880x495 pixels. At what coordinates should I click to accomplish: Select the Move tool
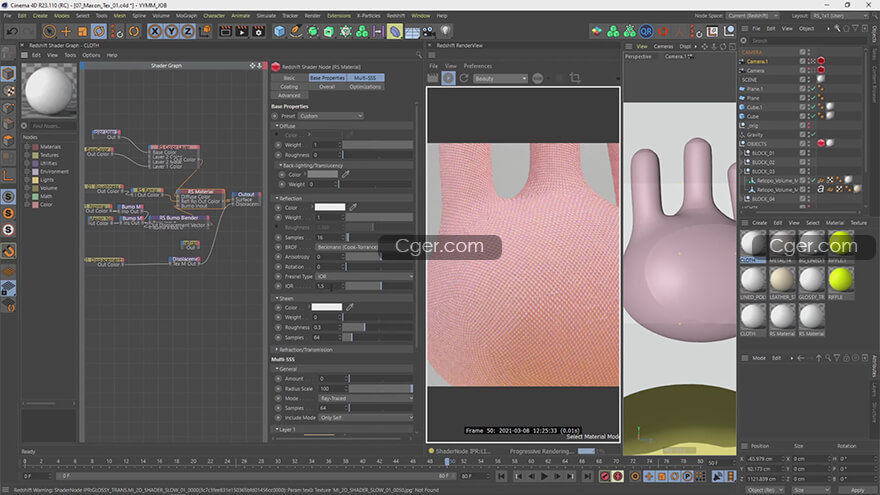coord(66,31)
